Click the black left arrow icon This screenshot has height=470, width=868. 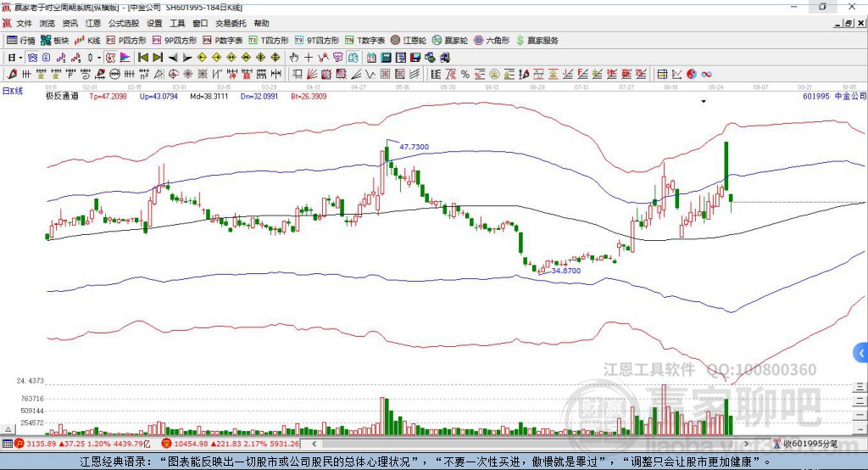(173, 58)
